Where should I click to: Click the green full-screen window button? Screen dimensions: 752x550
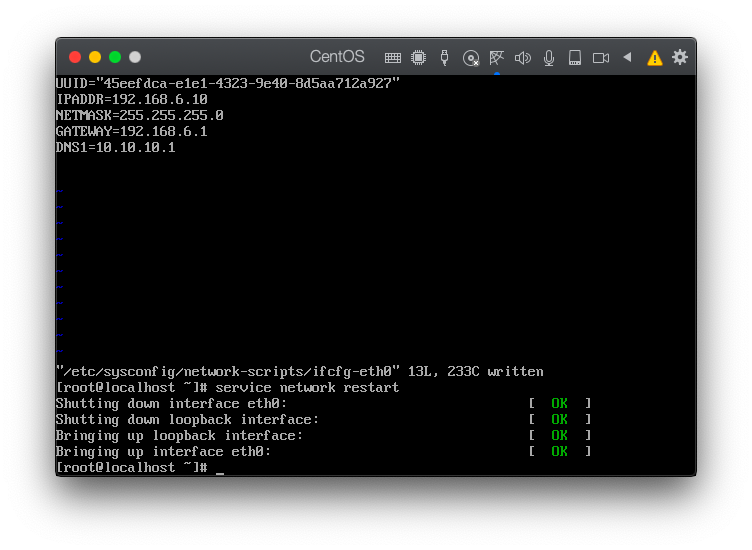coord(115,57)
